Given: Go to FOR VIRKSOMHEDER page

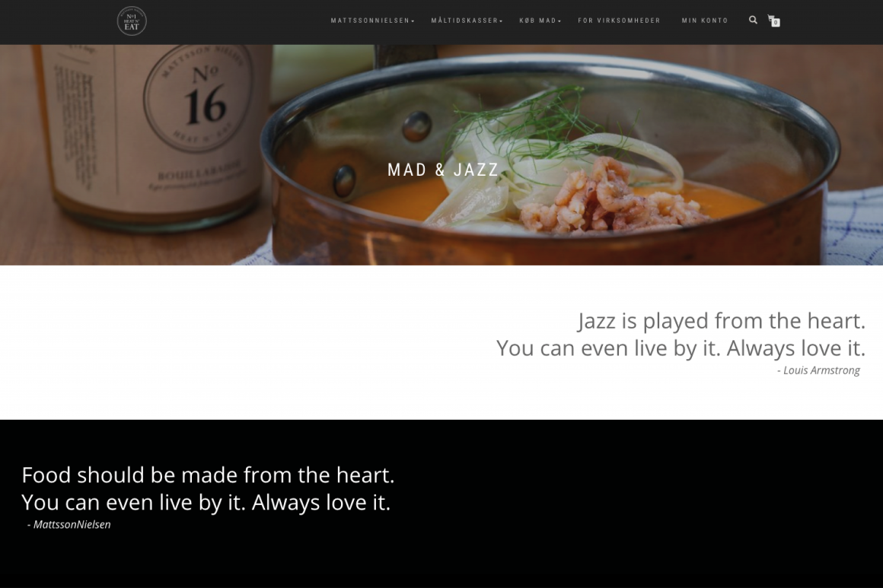Looking at the screenshot, I should [619, 21].
